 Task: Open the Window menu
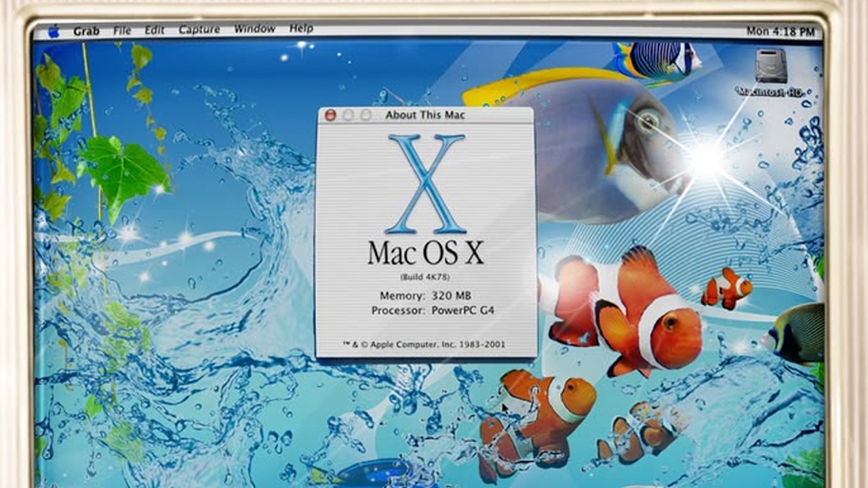254,28
